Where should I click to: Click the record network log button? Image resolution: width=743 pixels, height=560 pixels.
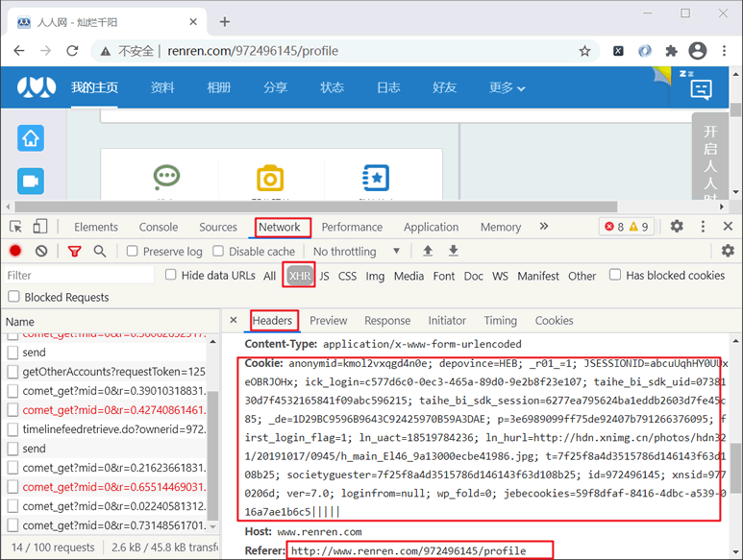15,251
